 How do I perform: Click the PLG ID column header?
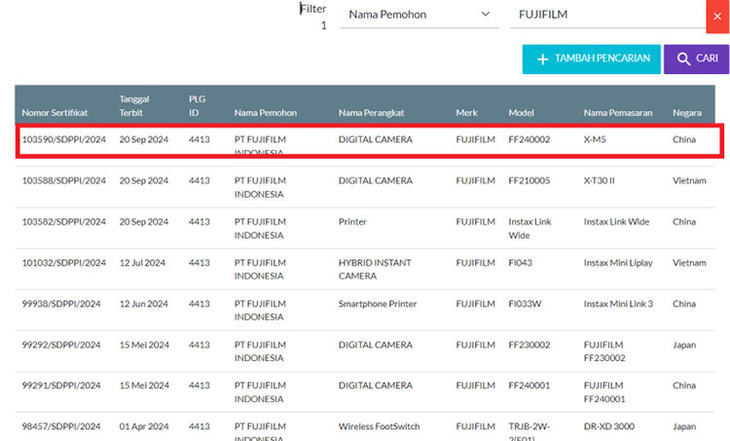(x=197, y=106)
